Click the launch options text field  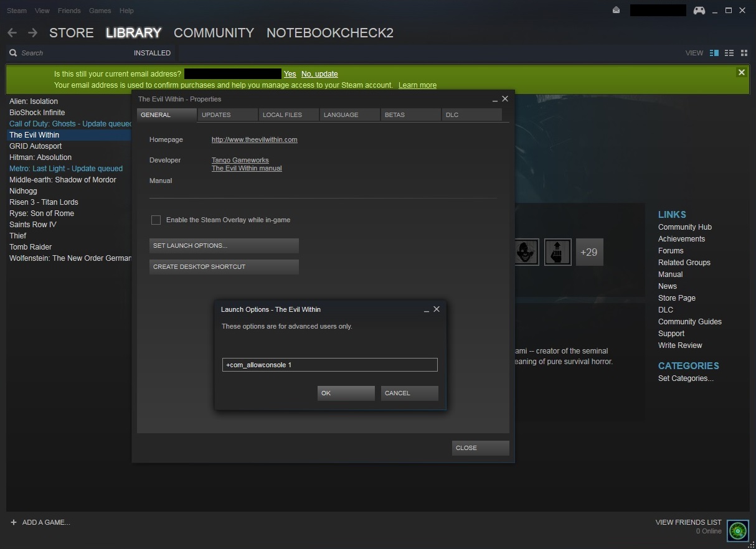[330, 365]
